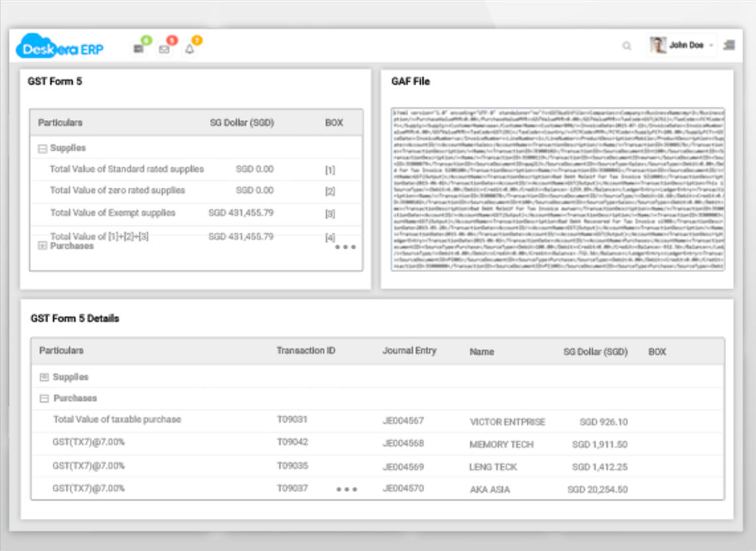This screenshot has height=551, width=756.
Task: Click BOX header in details table
Action: (657, 352)
